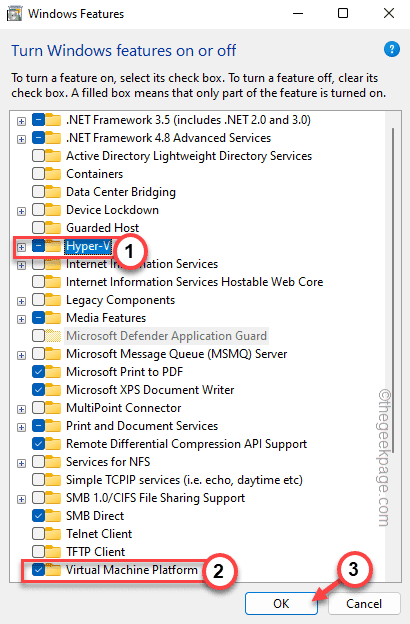
Task: Uncheck Remote Differential Compression API Support
Action: [x=38, y=444]
